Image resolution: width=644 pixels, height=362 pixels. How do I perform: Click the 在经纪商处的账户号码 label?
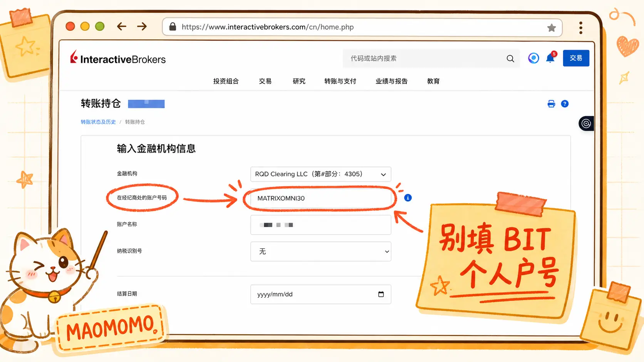tap(142, 198)
